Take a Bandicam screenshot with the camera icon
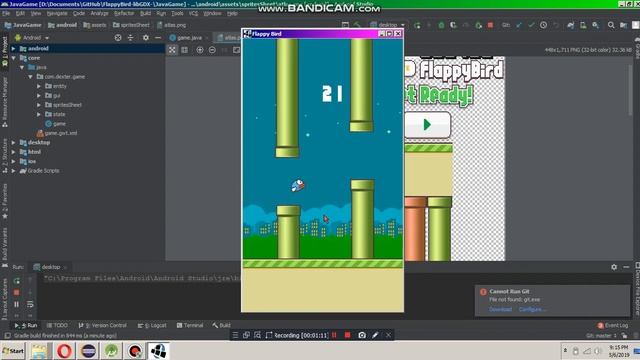This screenshot has width=640, height=360. point(362,335)
